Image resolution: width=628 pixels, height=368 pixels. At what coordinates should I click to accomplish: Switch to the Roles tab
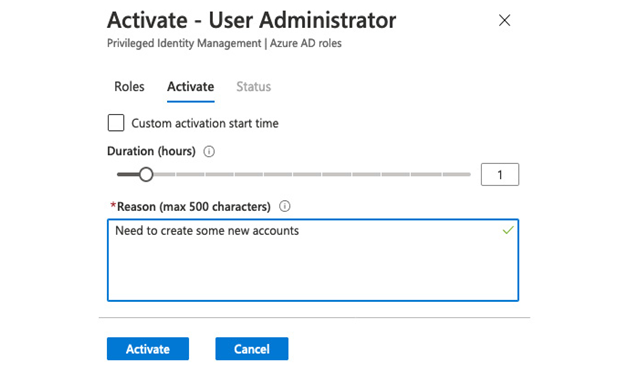point(129,86)
